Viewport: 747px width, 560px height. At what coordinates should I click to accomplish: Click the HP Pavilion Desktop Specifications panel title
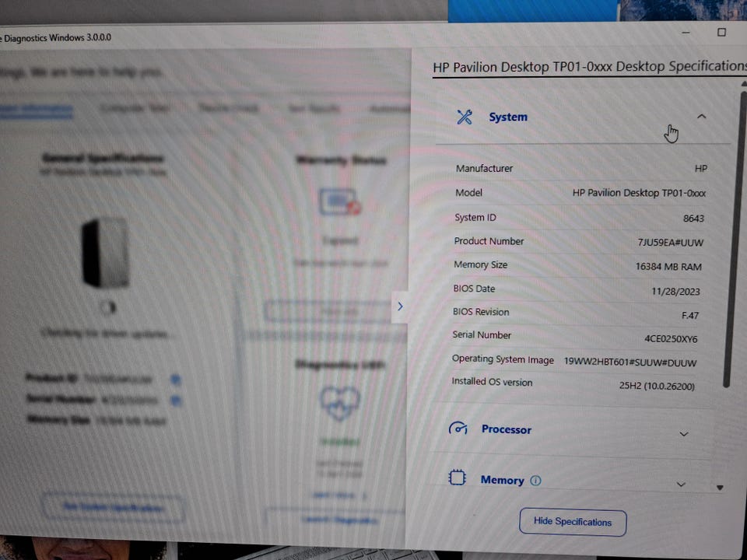590,67
